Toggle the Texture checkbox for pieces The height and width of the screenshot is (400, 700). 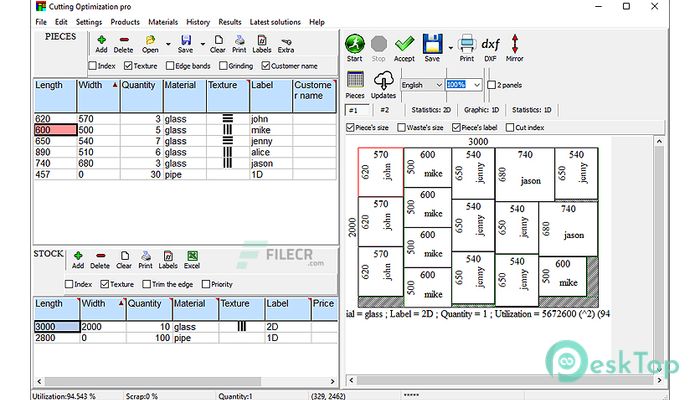[128, 66]
